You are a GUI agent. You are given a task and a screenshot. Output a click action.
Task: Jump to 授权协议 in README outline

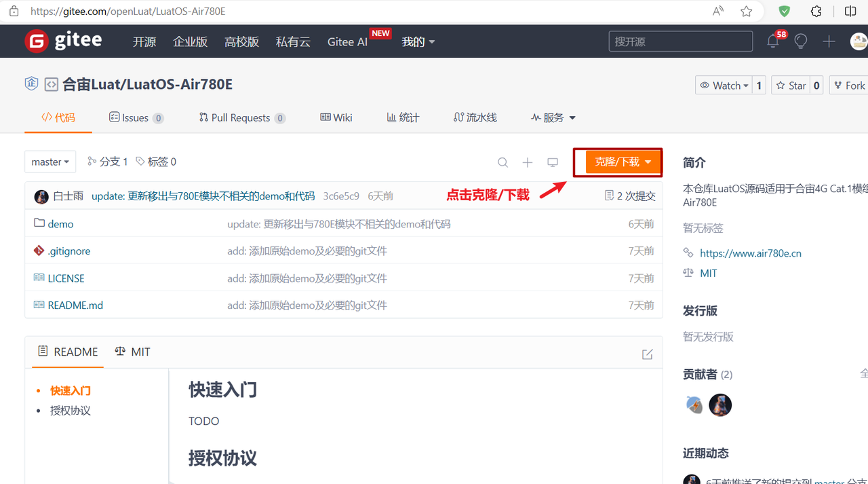71,410
